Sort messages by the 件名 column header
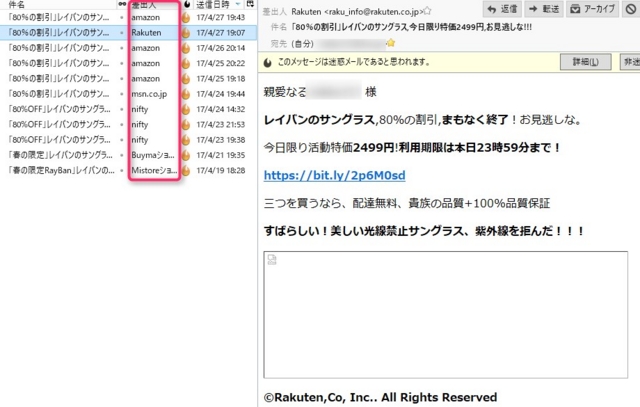 point(17,4)
